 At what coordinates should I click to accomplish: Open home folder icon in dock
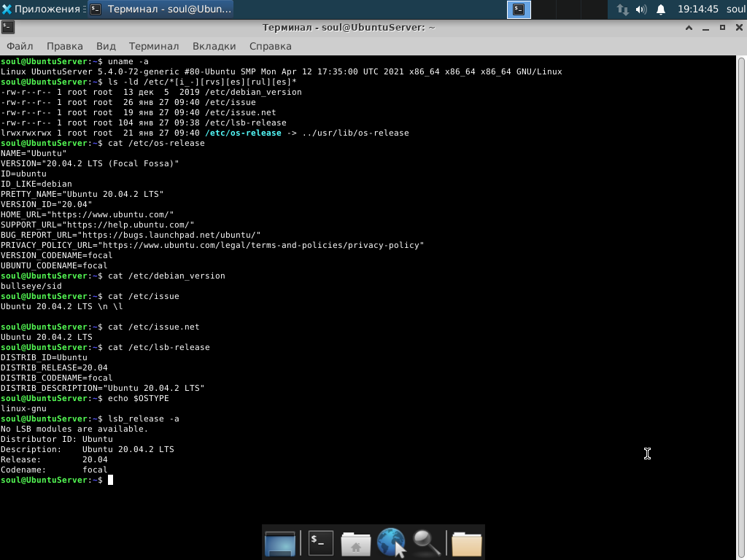click(355, 543)
